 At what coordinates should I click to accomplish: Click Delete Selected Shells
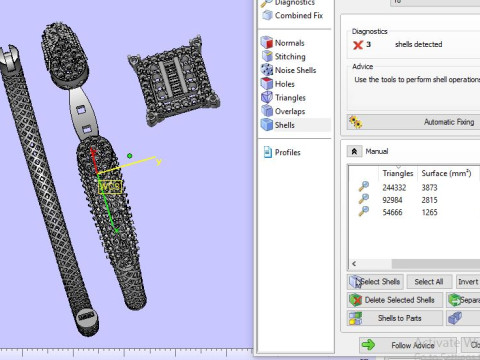[x=395, y=300]
